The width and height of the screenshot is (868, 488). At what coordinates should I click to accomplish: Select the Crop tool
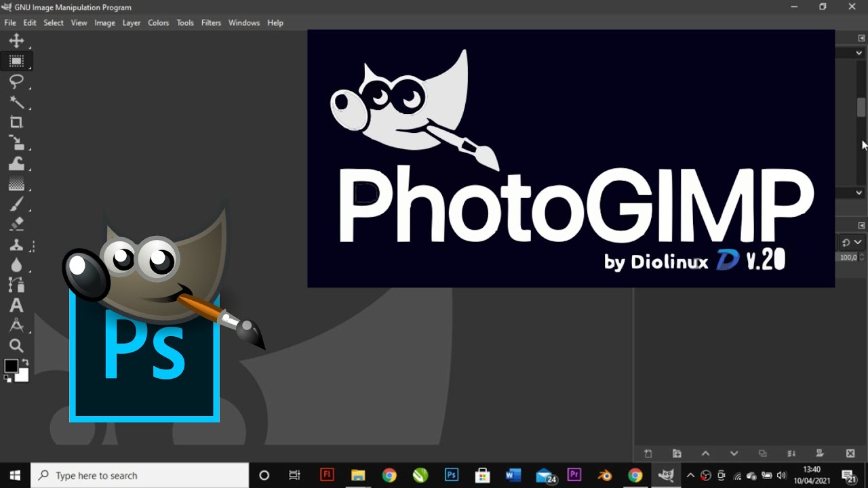[16, 122]
